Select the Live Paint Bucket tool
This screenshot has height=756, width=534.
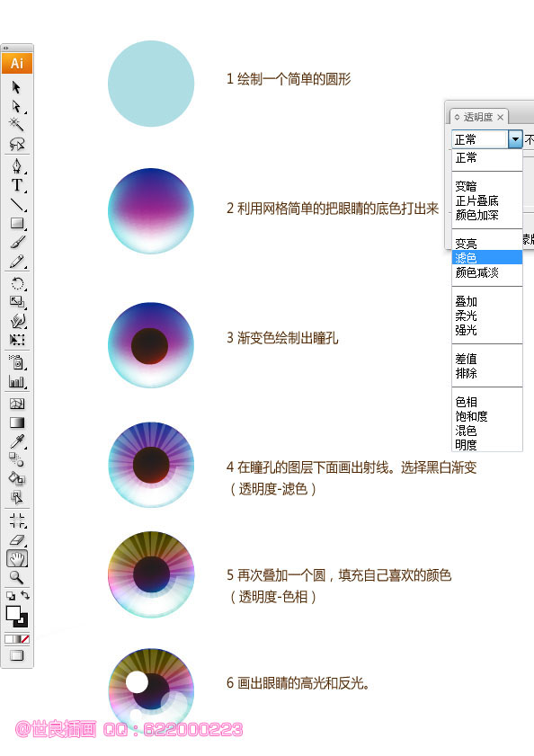point(17,479)
